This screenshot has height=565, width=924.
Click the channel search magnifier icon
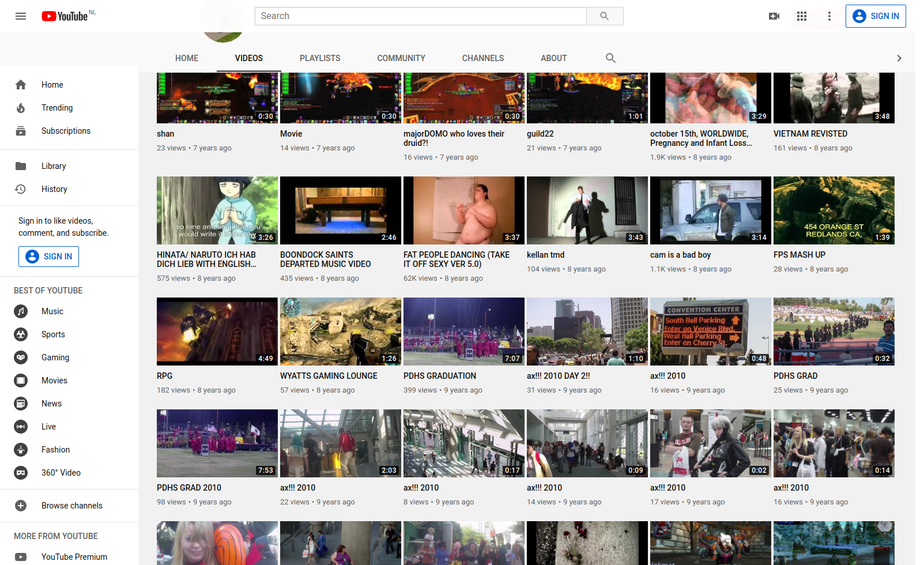610,58
